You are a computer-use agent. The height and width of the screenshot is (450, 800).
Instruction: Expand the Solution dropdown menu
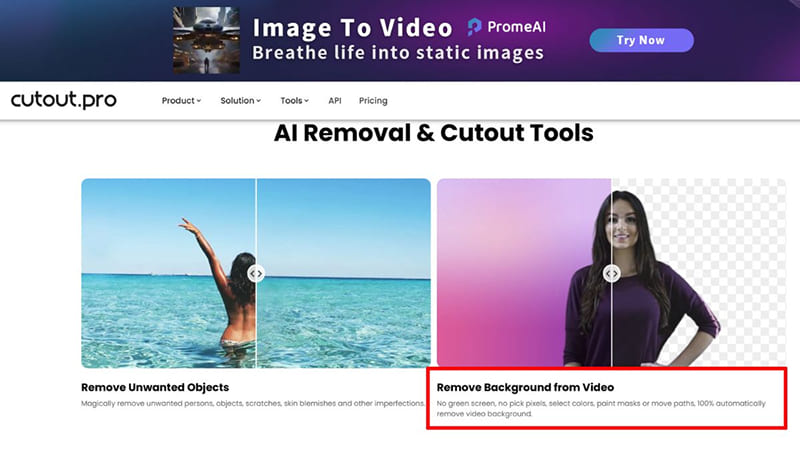[x=240, y=101]
